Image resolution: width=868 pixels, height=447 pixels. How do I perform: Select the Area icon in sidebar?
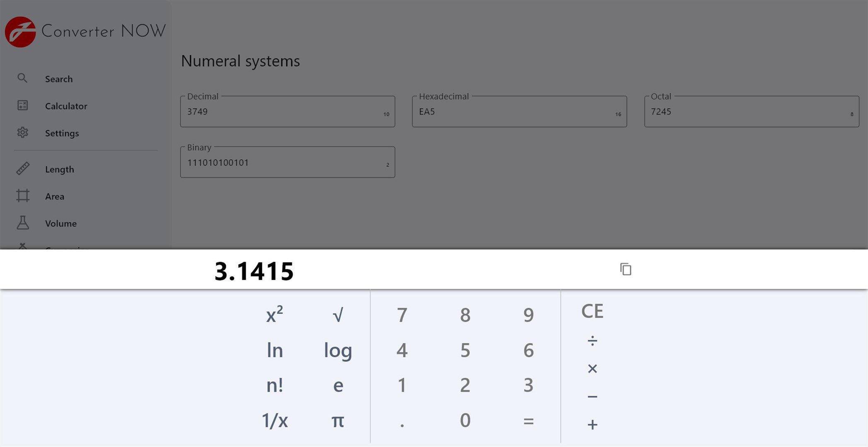point(22,196)
